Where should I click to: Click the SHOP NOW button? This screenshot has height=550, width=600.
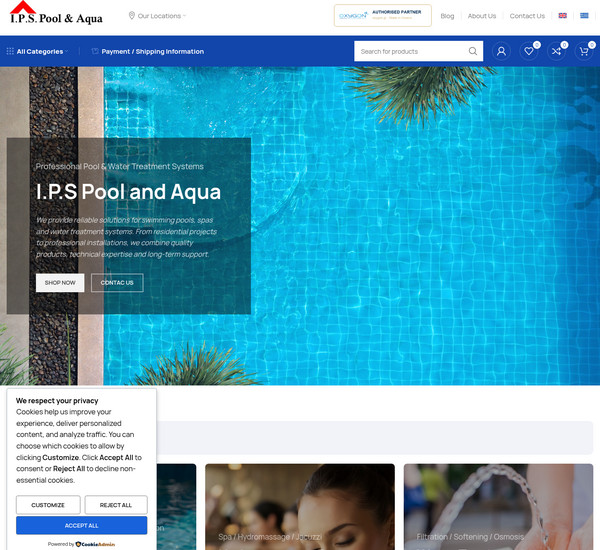(x=60, y=283)
